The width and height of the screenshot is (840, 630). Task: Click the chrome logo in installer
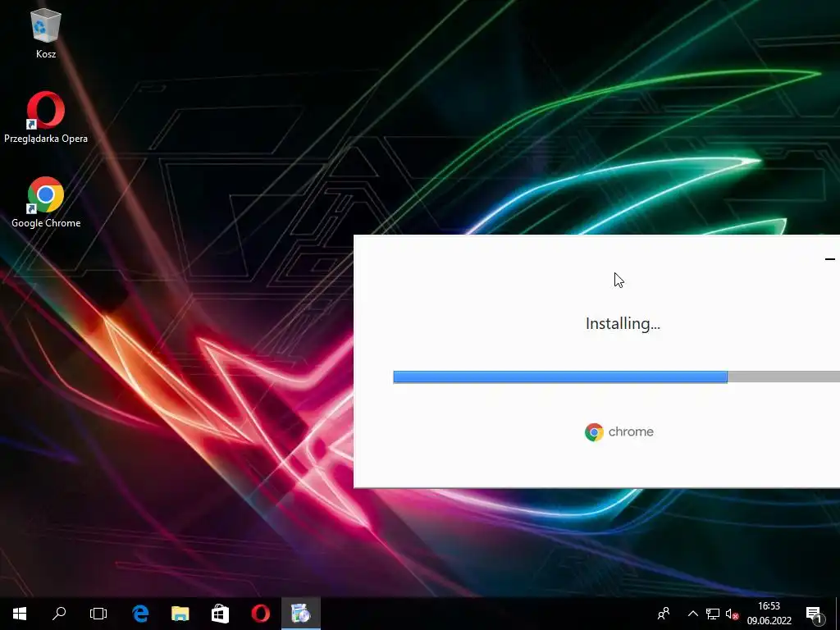click(619, 431)
